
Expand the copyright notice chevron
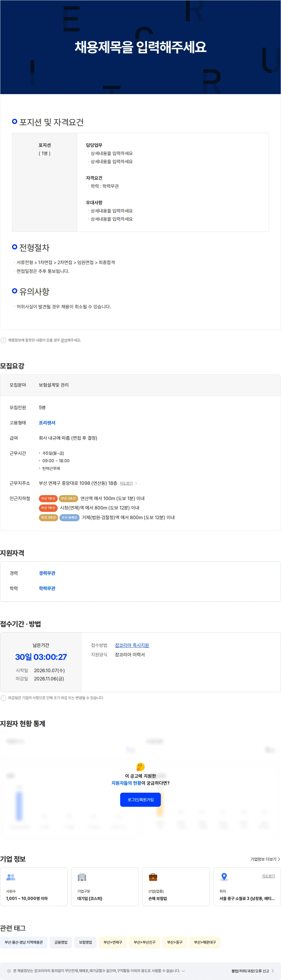(183, 971)
